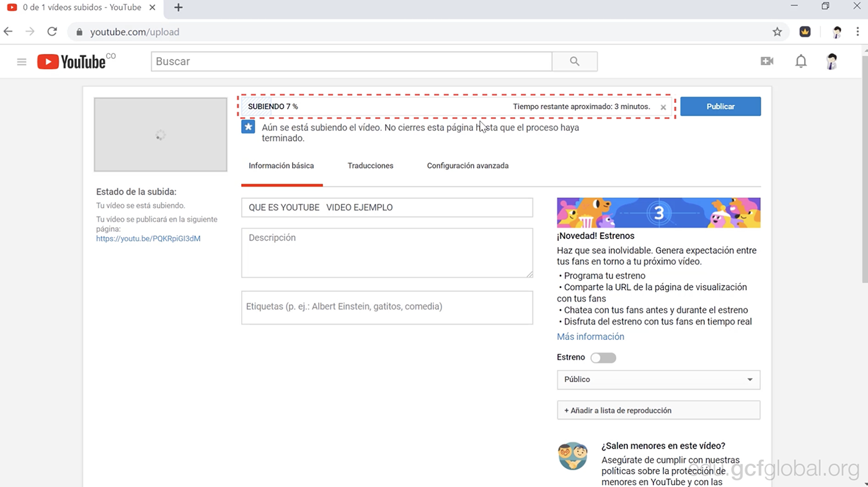The image size is (868, 487).
Task: Click the search magnifier button
Action: [x=575, y=61]
